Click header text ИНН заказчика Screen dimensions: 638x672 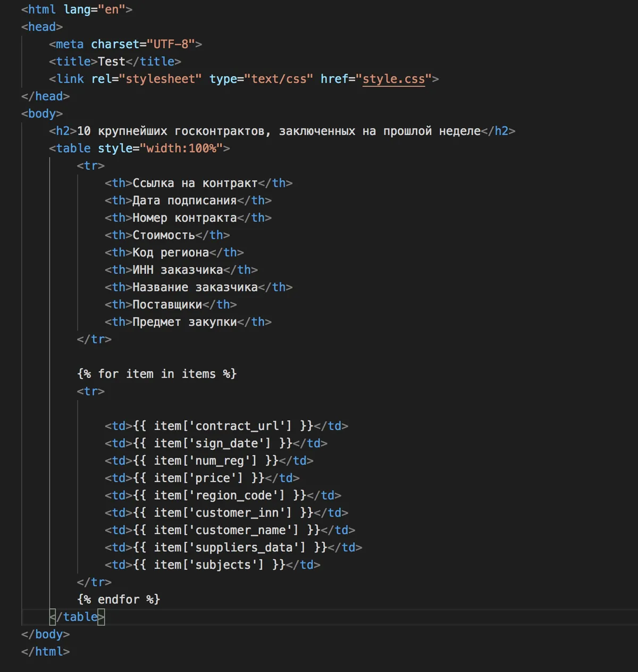click(x=178, y=270)
